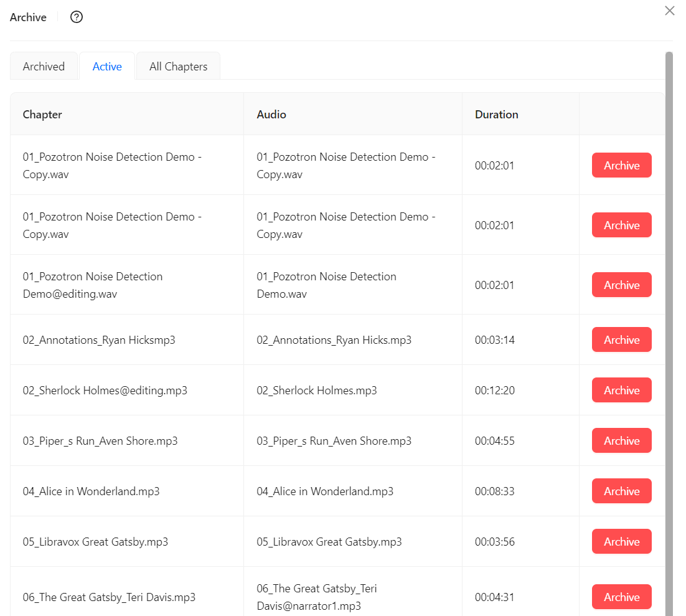Sort by the Duration column header

tap(496, 114)
